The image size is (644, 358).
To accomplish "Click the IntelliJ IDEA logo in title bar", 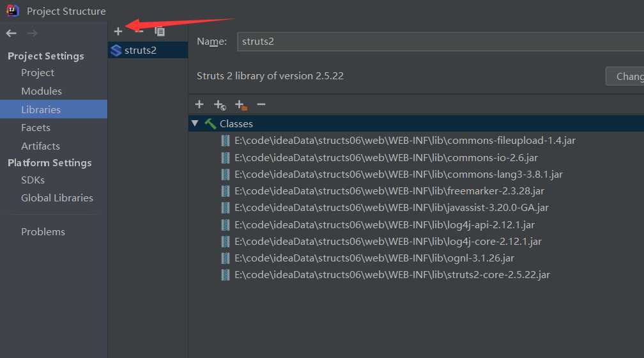I will click(x=12, y=10).
